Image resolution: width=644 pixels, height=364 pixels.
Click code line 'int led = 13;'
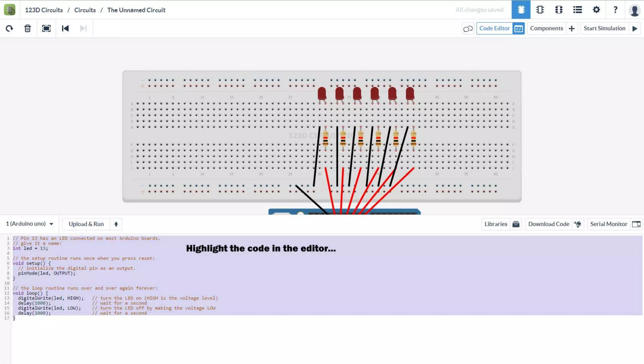tap(30, 248)
